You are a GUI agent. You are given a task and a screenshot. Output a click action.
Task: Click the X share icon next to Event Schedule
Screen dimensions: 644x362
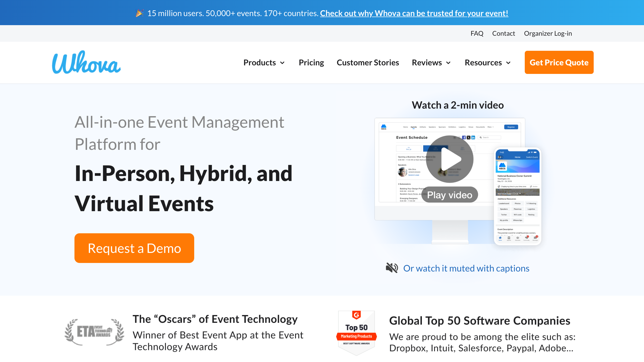click(468, 138)
